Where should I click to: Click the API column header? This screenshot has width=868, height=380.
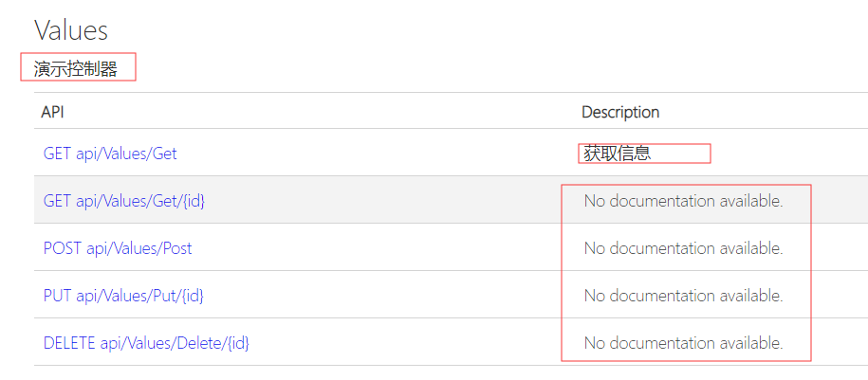pos(52,112)
